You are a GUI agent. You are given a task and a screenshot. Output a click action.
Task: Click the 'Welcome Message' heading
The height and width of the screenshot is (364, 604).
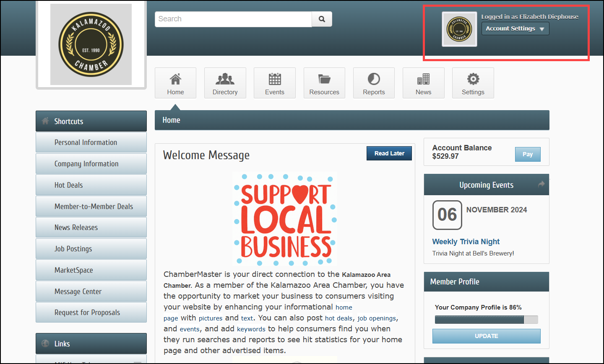point(206,155)
